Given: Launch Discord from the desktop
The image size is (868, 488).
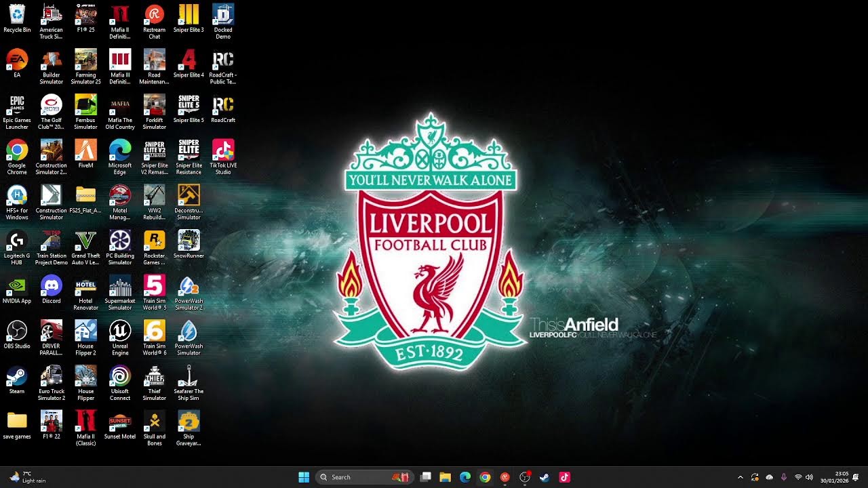Looking at the screenshot, I should 52,290.
